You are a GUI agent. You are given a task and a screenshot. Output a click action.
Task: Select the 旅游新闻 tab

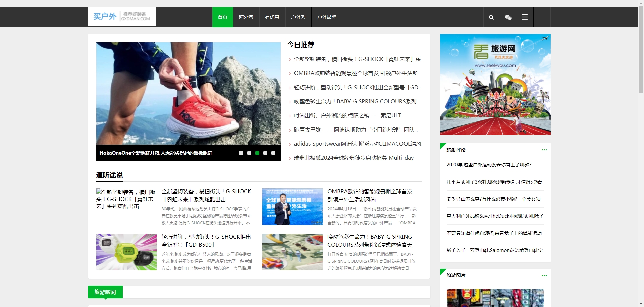105,292
